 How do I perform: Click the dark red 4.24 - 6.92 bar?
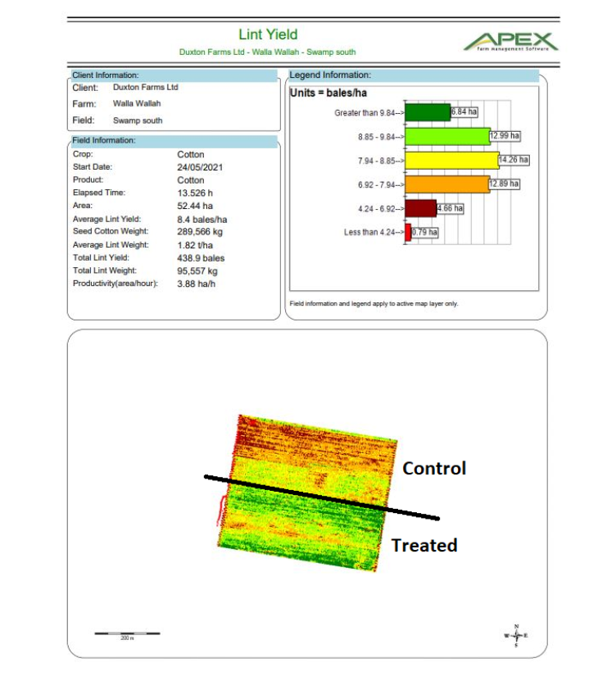[x=421, y=208]
